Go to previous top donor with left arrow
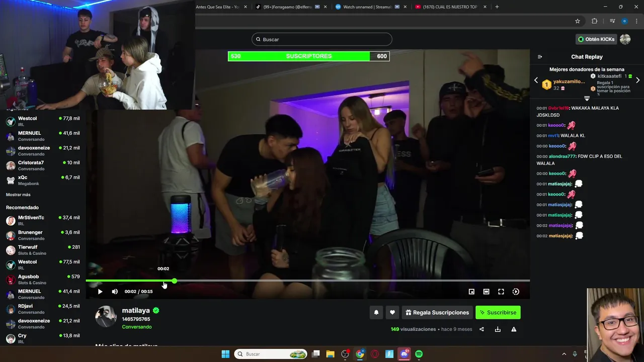This screenshot has height=362, width=644. coord(536,80)
